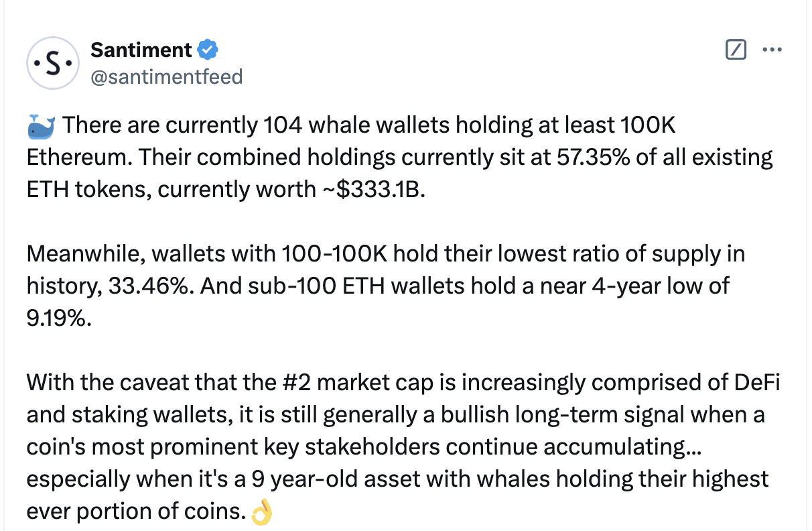The width and height of the screenshot is (812, 531).
Task: Open the Santiment display name link
Action: point(141,50)
